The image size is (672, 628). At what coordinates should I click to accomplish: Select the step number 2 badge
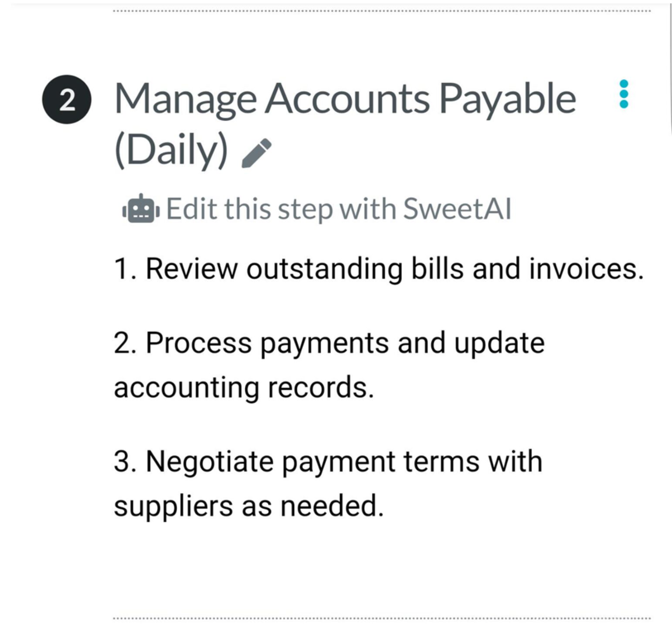67,100
